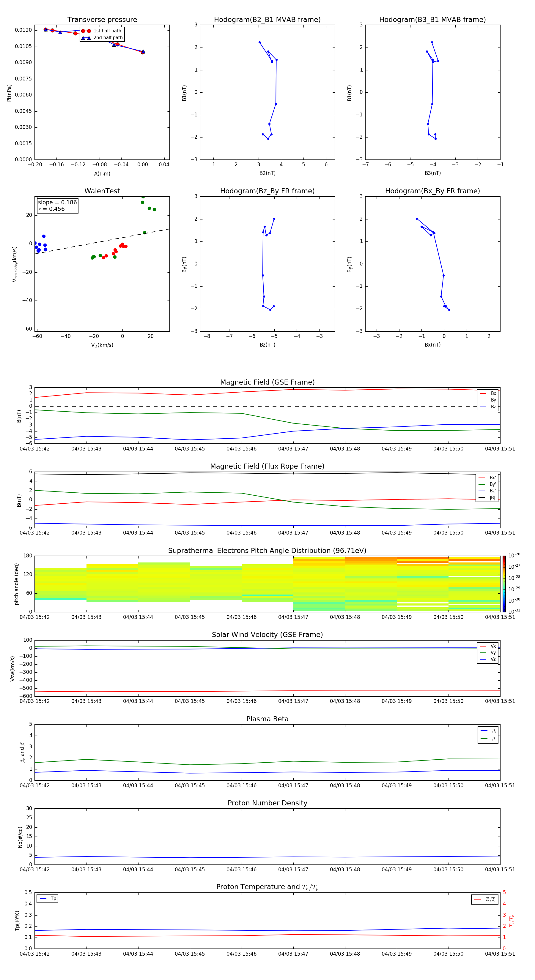Click the 'Proton Number Density' panel title
This screenshot has width=535, height=980.
coord(267,803)
